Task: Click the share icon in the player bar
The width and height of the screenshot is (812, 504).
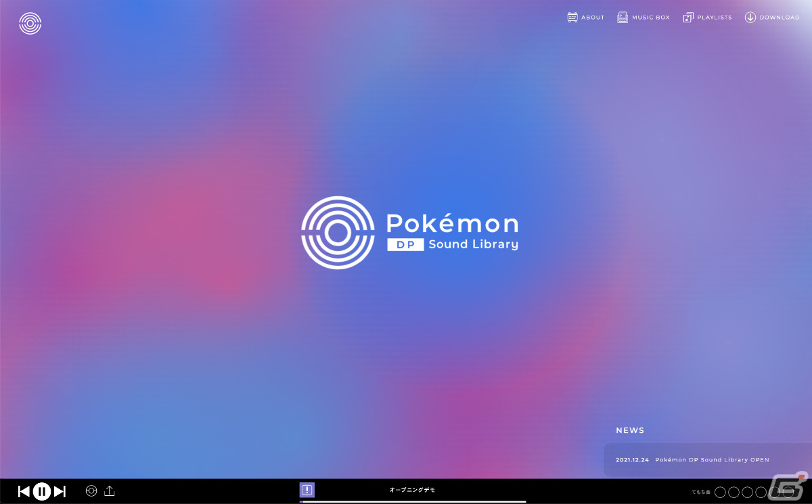Action: (110, 491)
